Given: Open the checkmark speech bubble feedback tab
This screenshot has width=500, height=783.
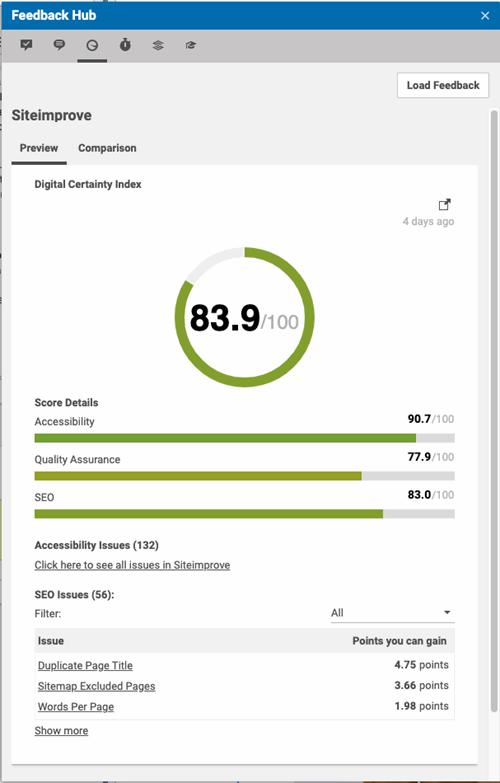Looking at the screenshot, I should tap(26, 45).
